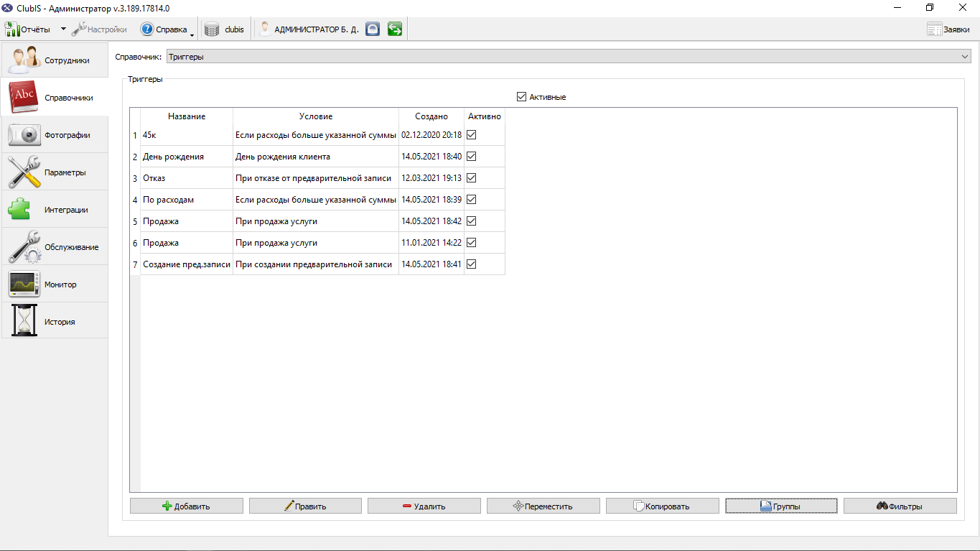This screenshot has width=980, height=551.
Task: Open the Заявки toolbar item
Action: pos(948,29)
